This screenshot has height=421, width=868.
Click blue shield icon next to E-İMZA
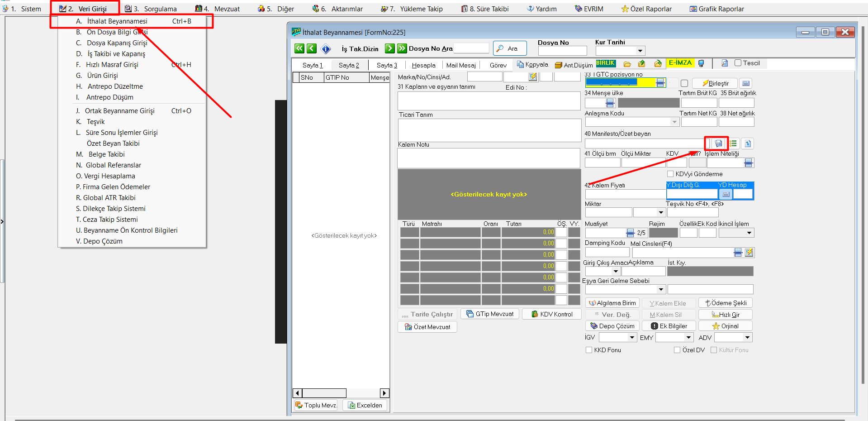point(701,63)
